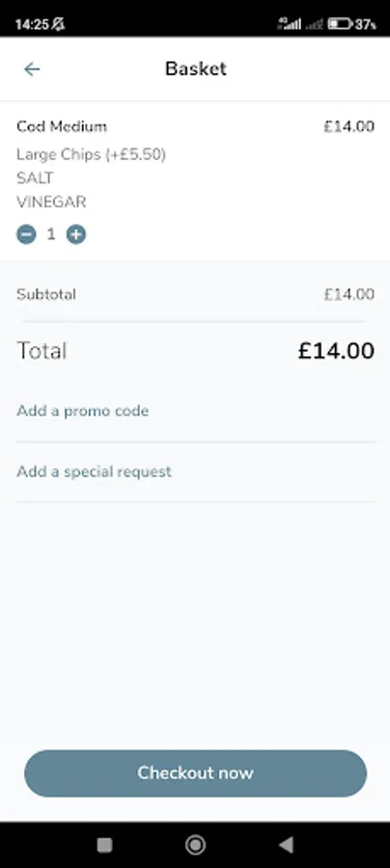
Task: Increase Cod Medium quantity with plus icon
Action: pyautogui.click(x=76, y=234)
